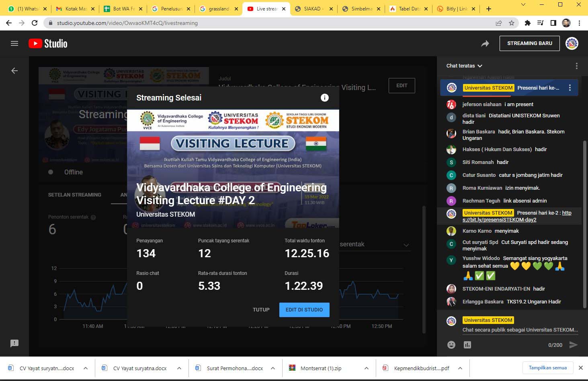Open the media control icon in Chrome toolbar
Image resolution: width=588 pixels, height=381 pixels.
click(x=541, y=23)
